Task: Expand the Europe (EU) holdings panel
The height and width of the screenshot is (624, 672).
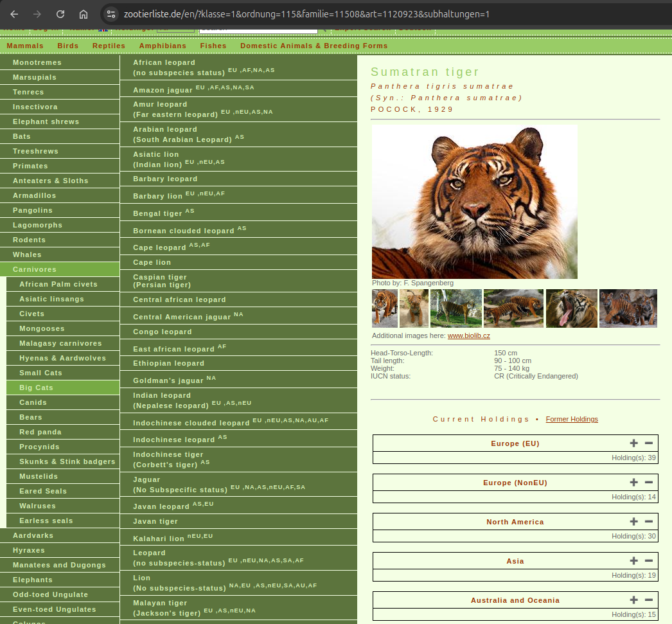Action: coord(633,443)
